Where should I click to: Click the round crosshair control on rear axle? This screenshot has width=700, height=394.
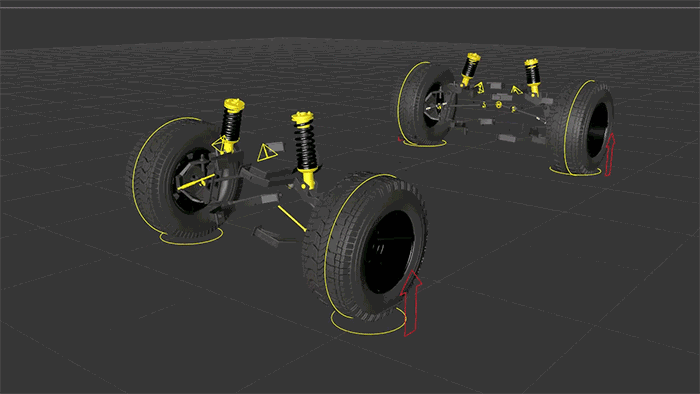tap(499, 105)
